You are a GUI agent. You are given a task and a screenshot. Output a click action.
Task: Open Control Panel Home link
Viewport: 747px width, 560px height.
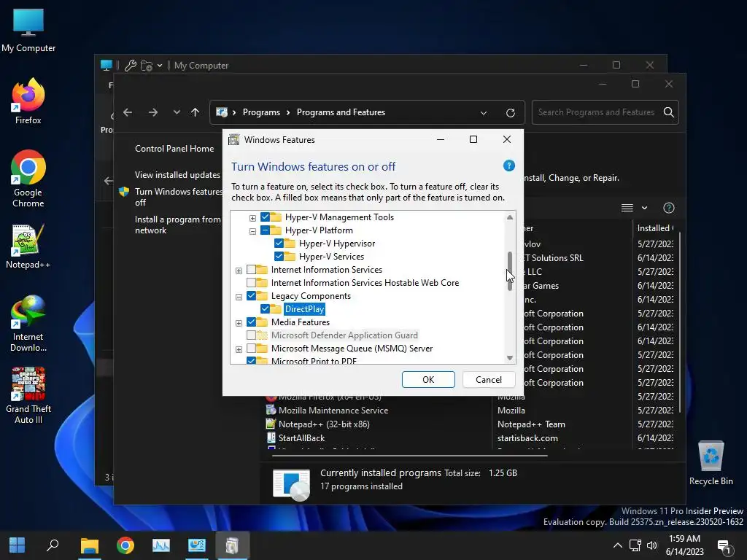[174, 149]
